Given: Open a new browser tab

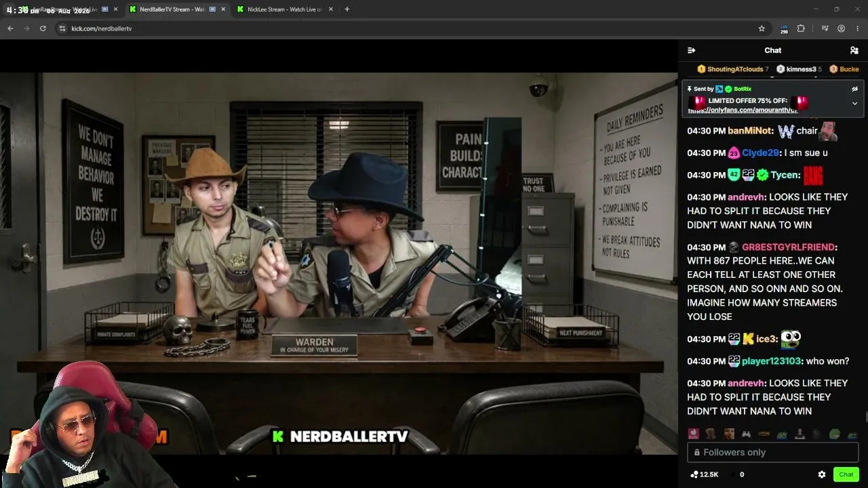Looking at the screenshot, I should (347, 9).
